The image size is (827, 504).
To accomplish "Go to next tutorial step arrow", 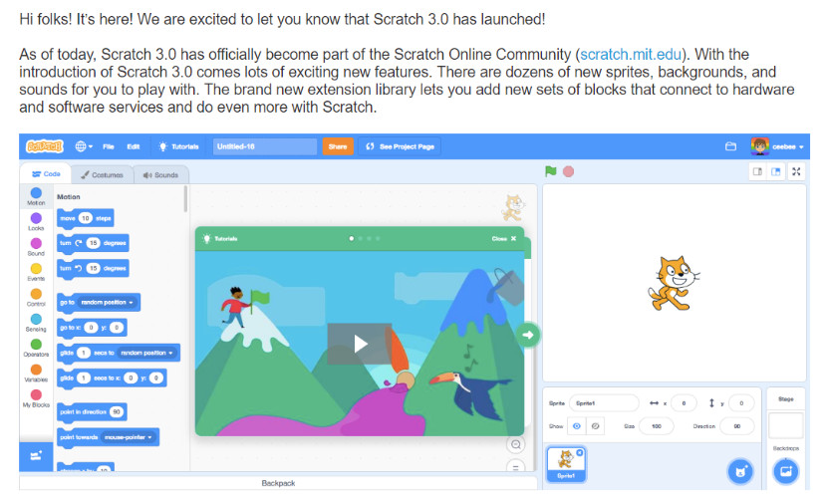I will (x=528, y=335).
